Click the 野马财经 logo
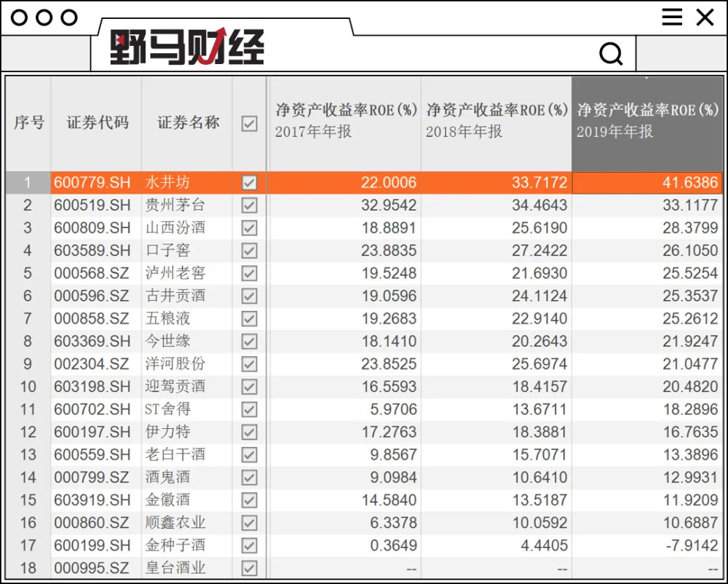 [186, 47]
